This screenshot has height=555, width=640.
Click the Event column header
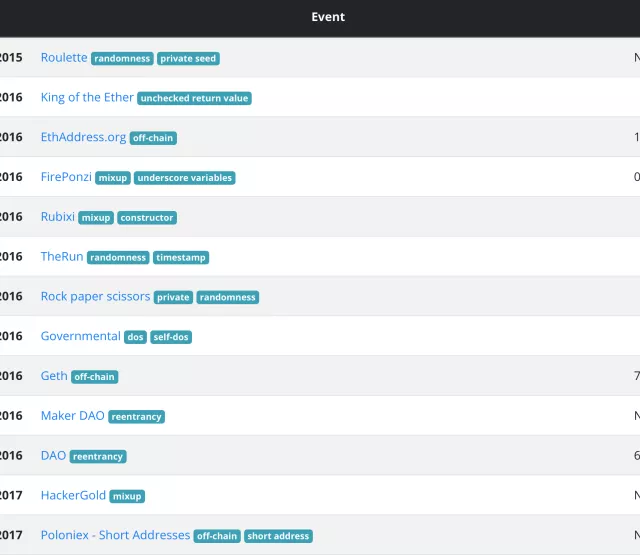point(328,17)
